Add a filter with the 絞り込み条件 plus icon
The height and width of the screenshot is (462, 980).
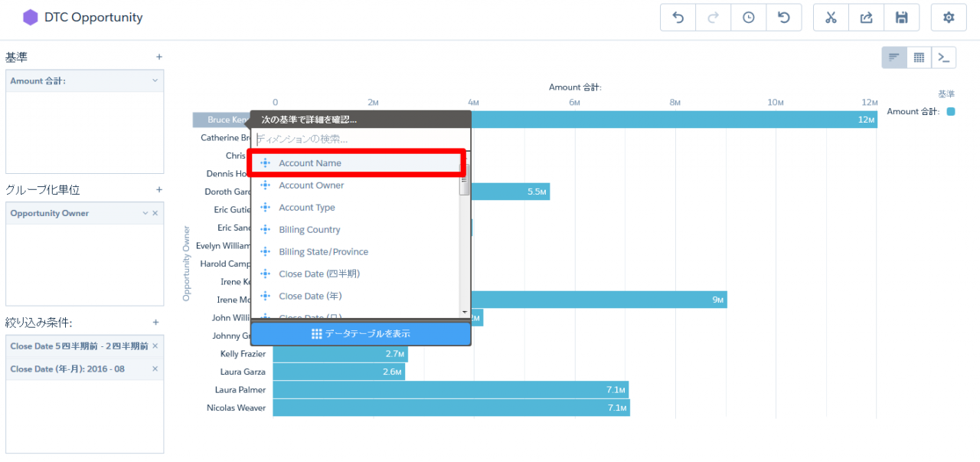click(x=155, y=323)
